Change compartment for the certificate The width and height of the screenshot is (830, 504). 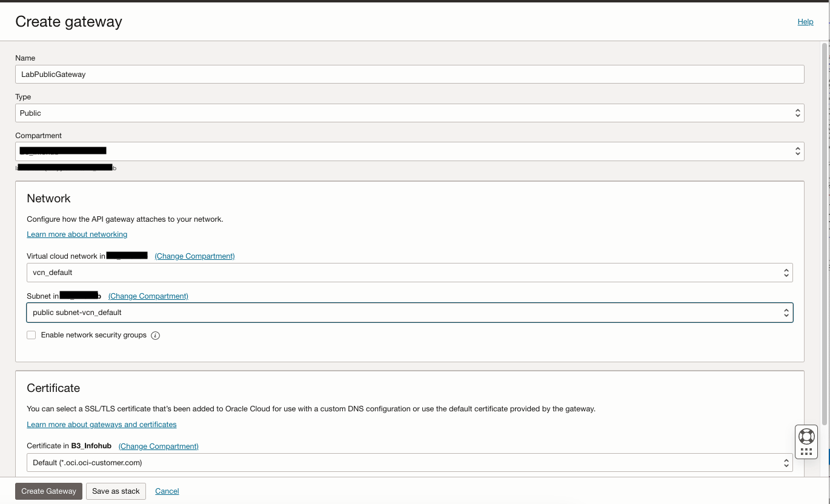pos(158,446)
